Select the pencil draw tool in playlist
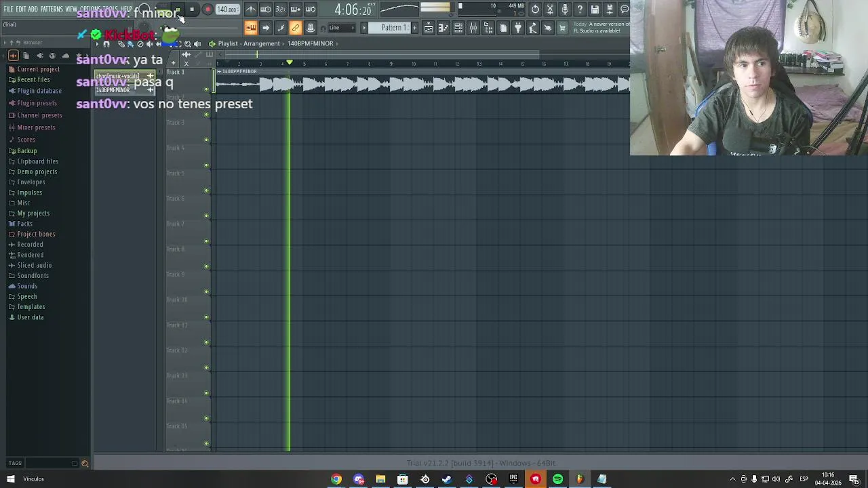This screenshot has height=488, width=868. (121, 44)
